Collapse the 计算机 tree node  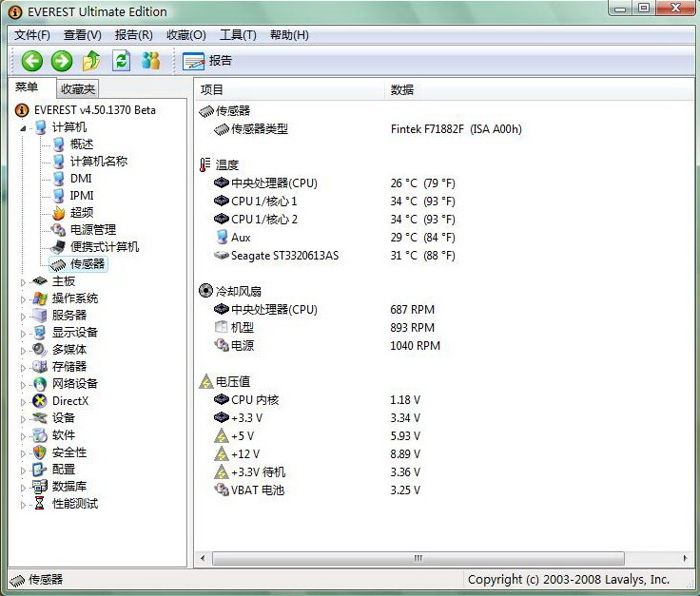24,128
